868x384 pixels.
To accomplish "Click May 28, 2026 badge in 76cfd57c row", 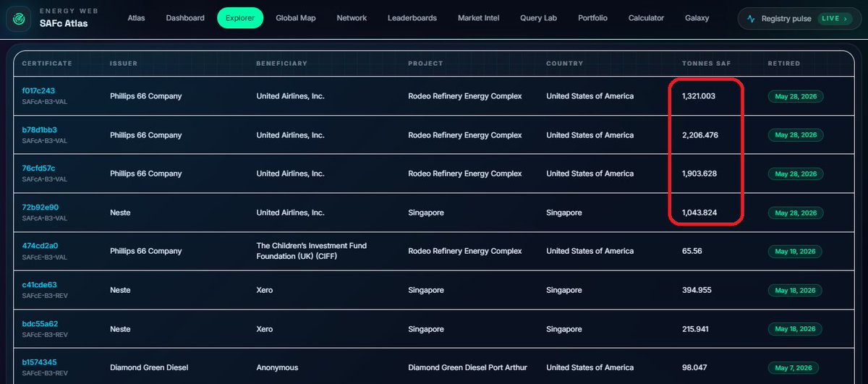I will tap(796, 174).
